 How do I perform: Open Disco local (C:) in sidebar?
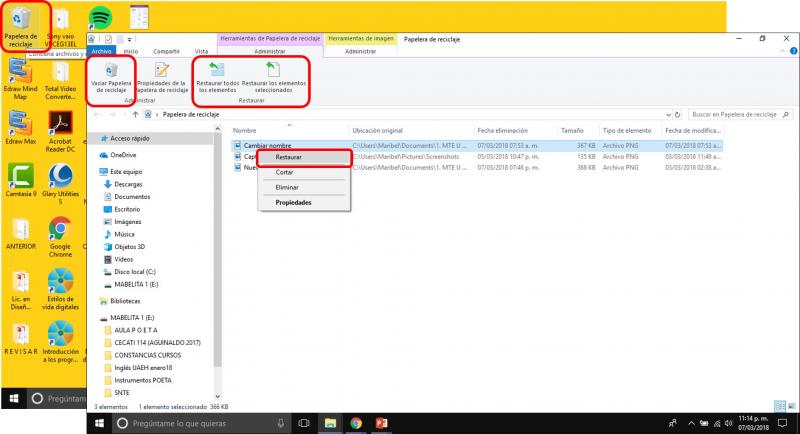pyautogui.click(x=135, y=272)
